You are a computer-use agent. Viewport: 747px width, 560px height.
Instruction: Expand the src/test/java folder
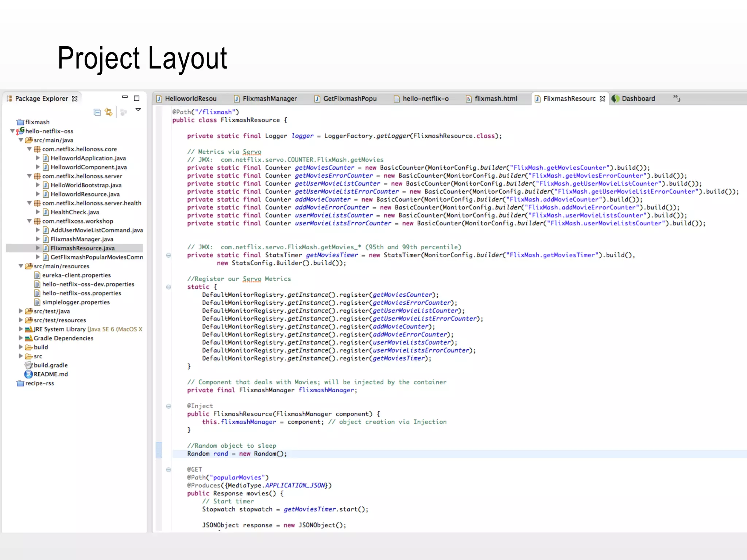click(x=21, y=311)
